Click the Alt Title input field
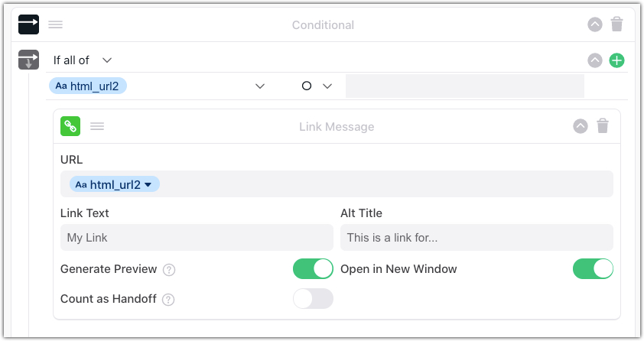This screenshot has width=644, height=341. pos(476,238)
